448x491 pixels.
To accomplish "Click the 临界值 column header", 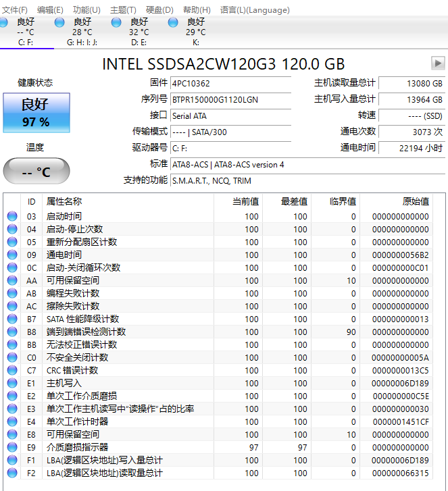I will (x=336, y=202).
